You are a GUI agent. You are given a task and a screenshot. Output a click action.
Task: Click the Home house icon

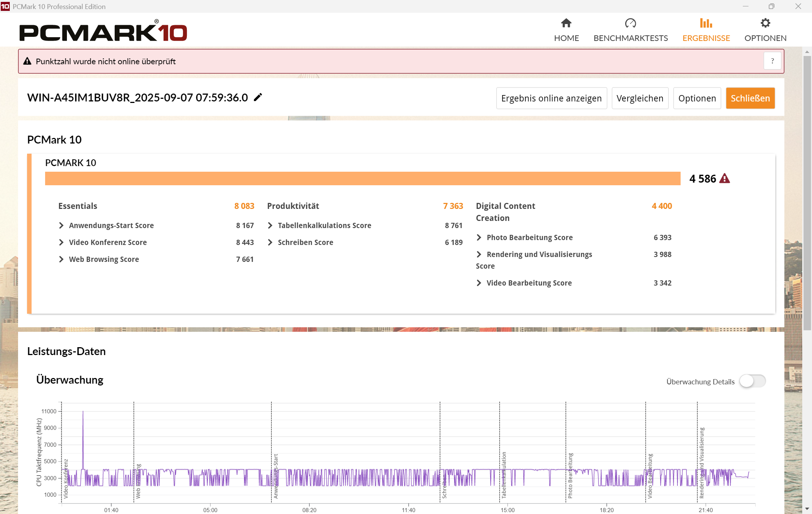[x=566, y=23]
